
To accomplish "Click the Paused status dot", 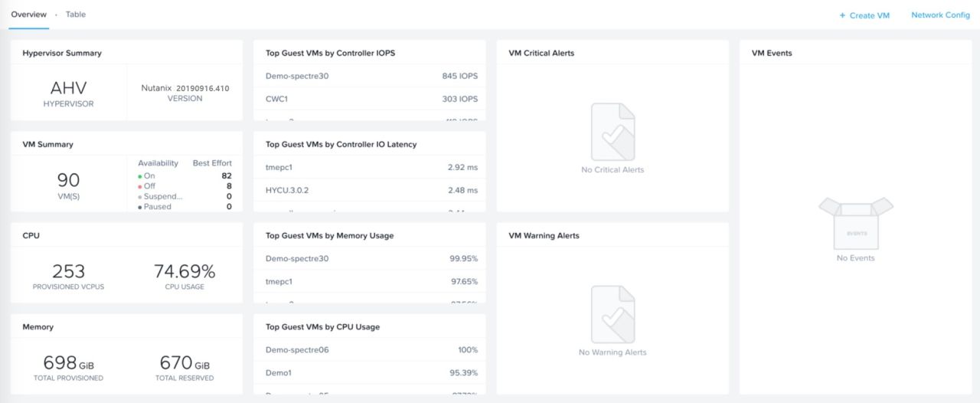I will coord(140,207).
